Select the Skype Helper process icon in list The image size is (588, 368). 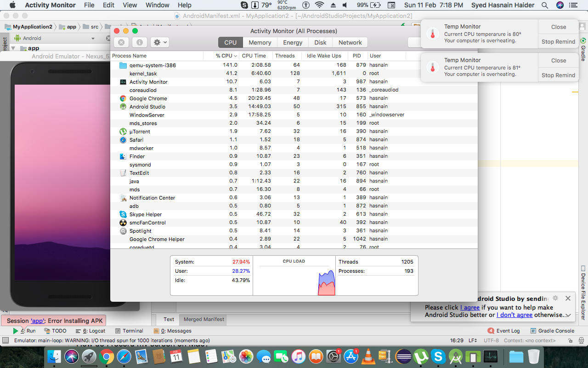pos(123,214)
